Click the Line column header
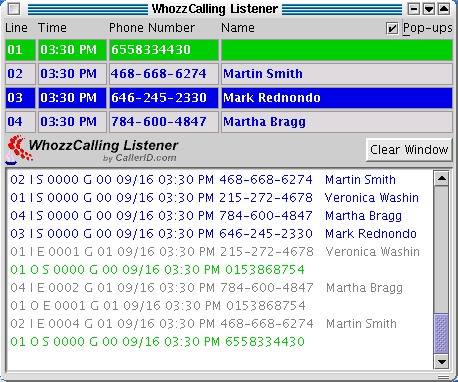Image resolution: width=458 pixels, height=382 pixels. [16, 28]
